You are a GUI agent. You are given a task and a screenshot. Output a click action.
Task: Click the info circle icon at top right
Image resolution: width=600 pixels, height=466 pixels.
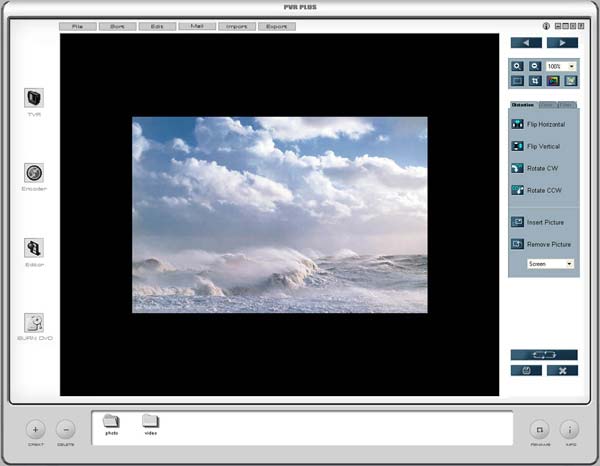546,26
